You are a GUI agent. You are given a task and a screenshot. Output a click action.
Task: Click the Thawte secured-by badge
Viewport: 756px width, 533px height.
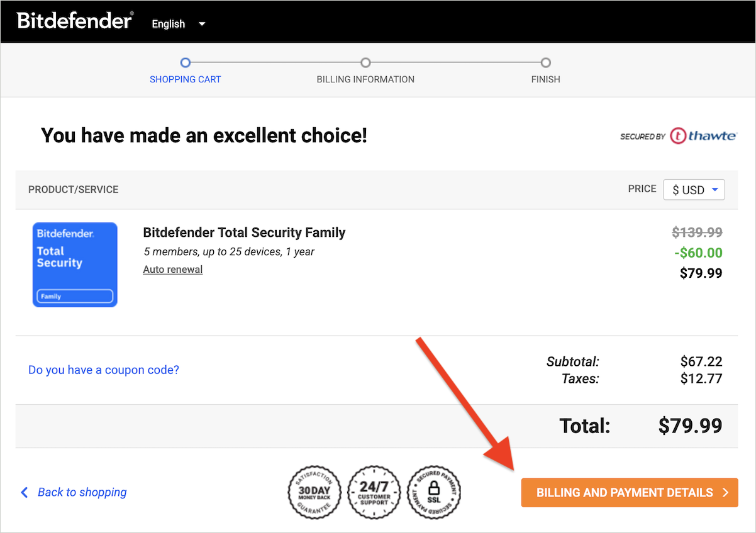tap(678, 136)
